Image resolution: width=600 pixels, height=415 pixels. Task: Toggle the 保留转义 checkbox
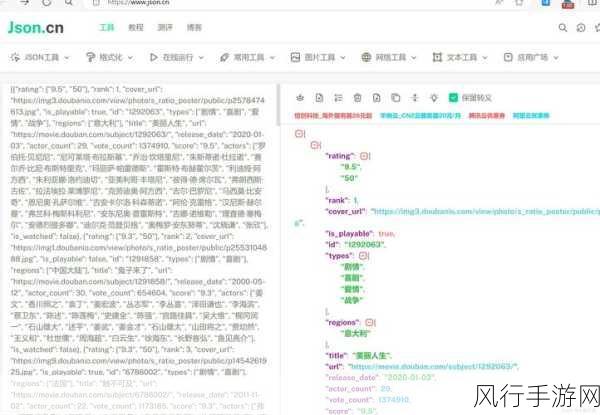point(453,98)
